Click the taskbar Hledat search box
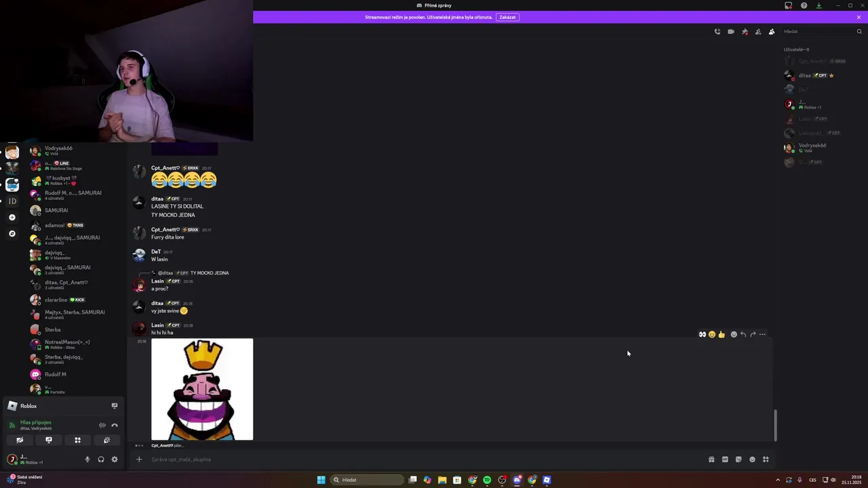This screenshot has height=488, width=868. coord(367,480)
